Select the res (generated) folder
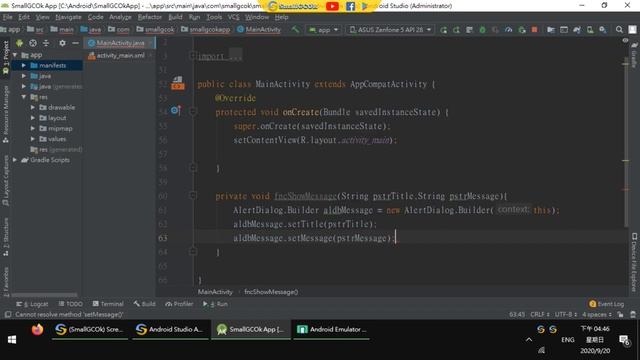 pyautogui.click(x=56, y=149)
